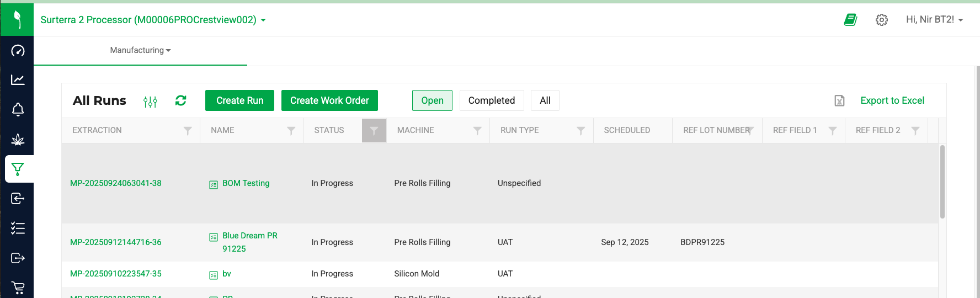Show only Open runs
Image resolution: width=980 pixels, height=298 pixels.
[x=432, y=100]
